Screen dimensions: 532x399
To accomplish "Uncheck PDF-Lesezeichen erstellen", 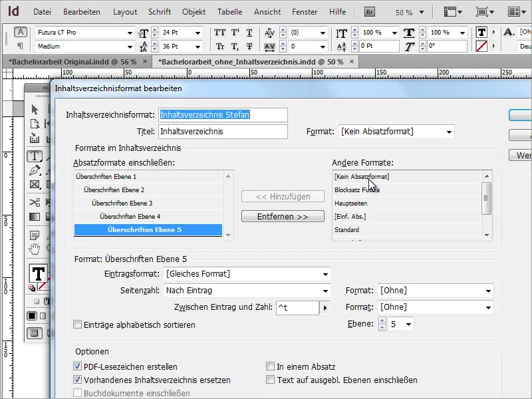I will point(77,366).
